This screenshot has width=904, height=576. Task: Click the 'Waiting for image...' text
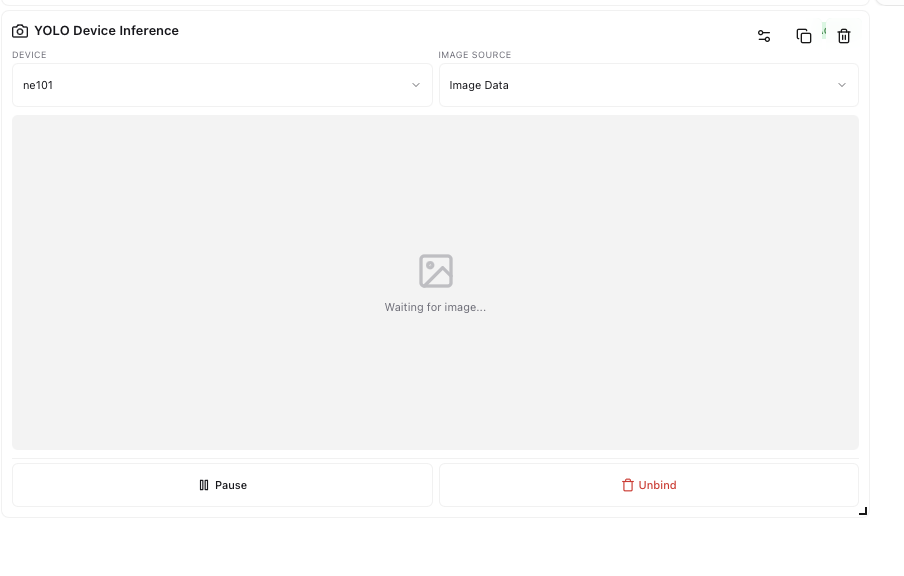[435, 307]
